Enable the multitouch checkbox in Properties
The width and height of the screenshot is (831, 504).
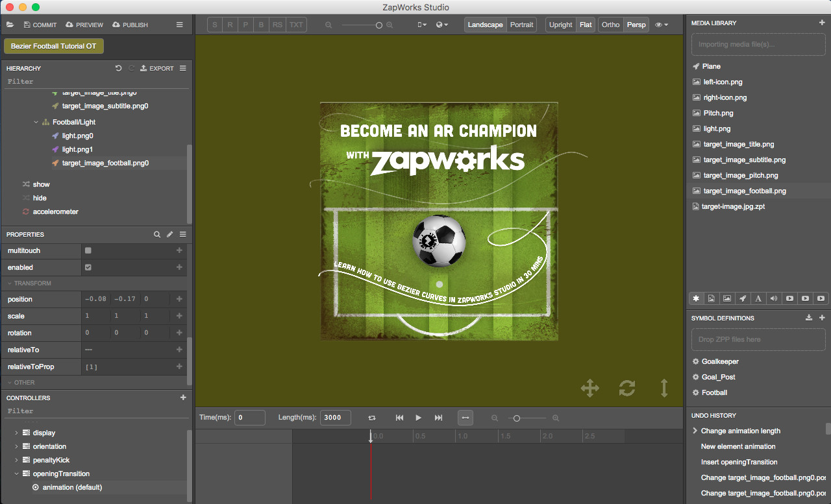pos(88,250)
